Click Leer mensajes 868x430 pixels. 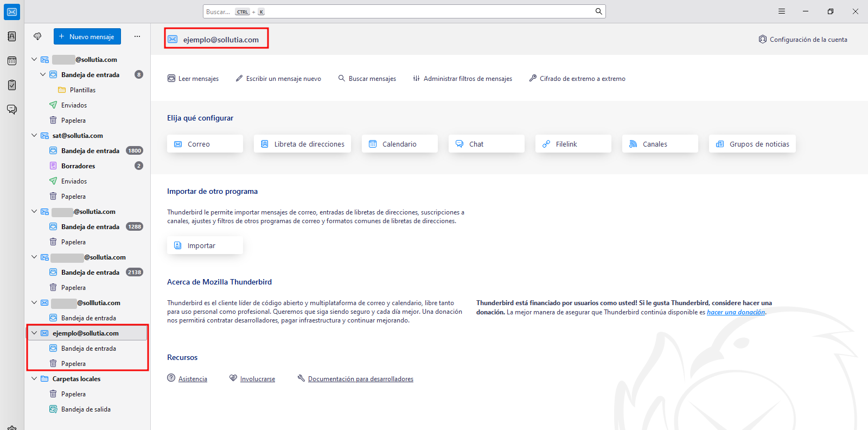click(193, 79)
